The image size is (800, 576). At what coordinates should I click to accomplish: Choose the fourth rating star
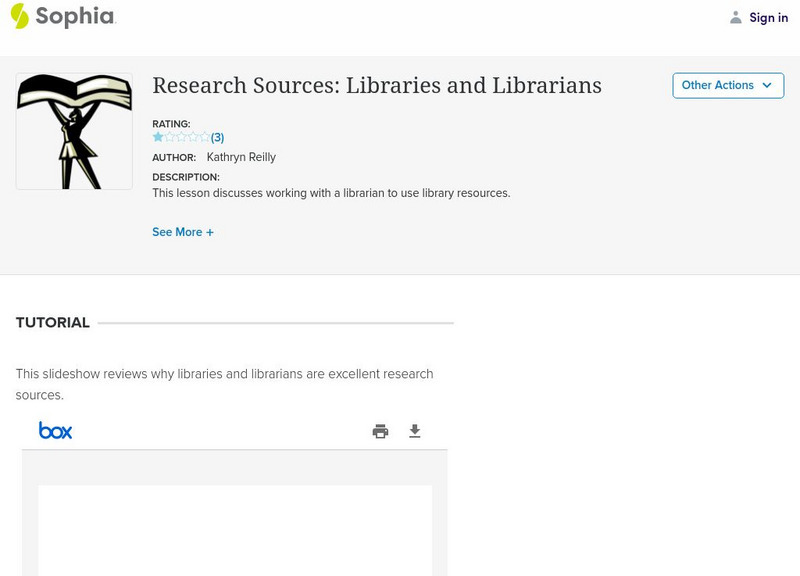(x=193, y=137)
